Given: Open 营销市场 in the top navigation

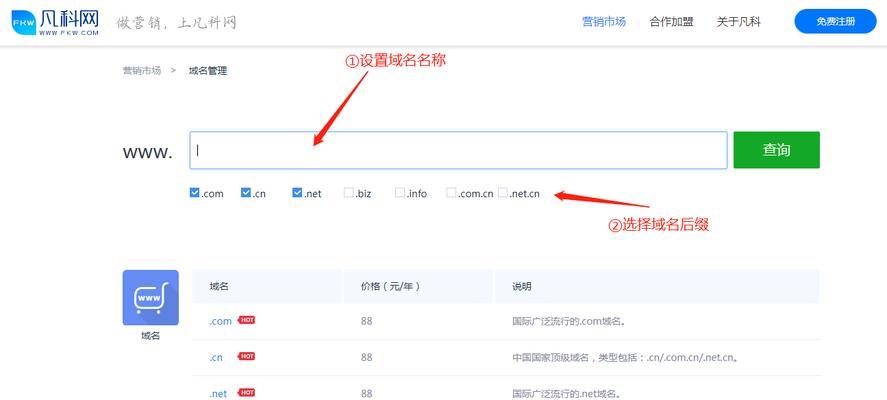Looking at the screenshot, I should pyautogui.click(x=604, y=22).
